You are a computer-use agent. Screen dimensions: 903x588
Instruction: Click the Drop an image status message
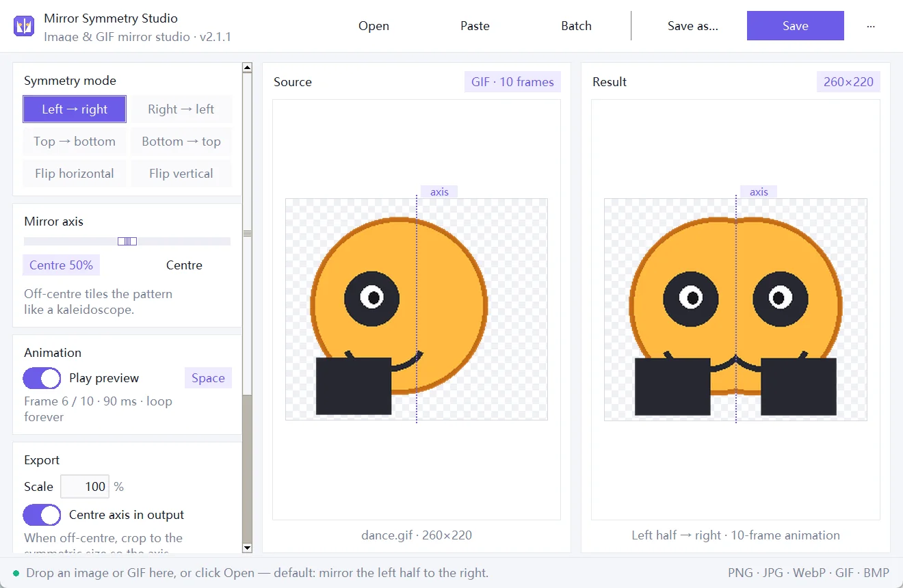point(257,573)
